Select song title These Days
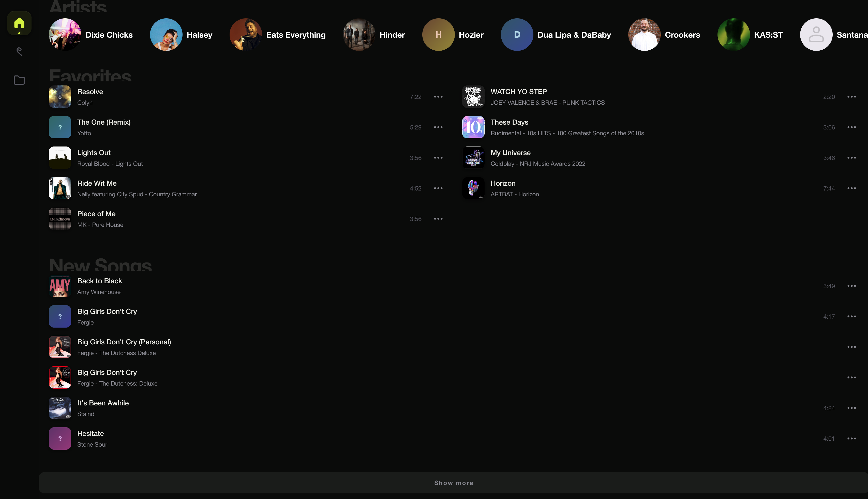Viewport: 868px width, 499px height. point(509,122)
